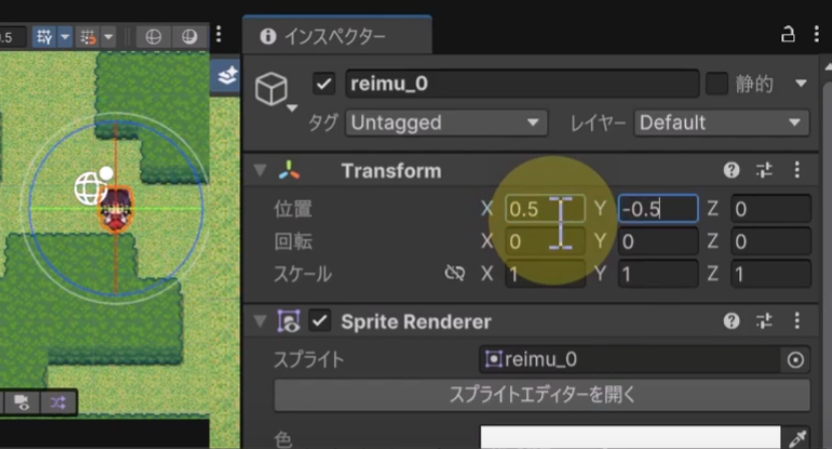
Task: Click the 回転 rotation label
Action: click(x=293, y=241)
